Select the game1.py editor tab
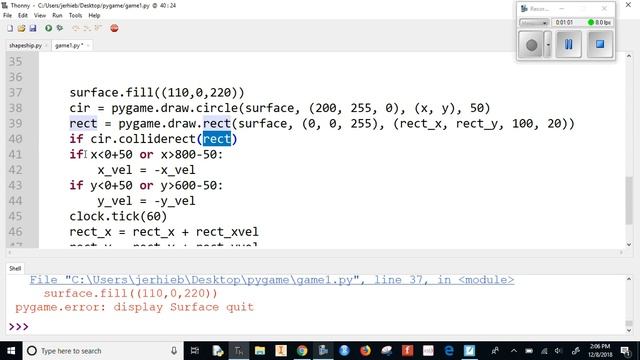 click(69, 45)
